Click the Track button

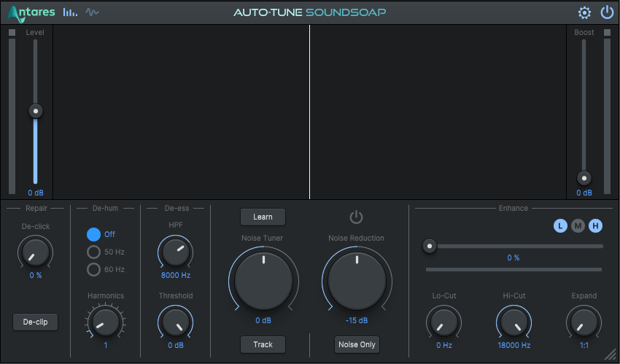[263, 344]
